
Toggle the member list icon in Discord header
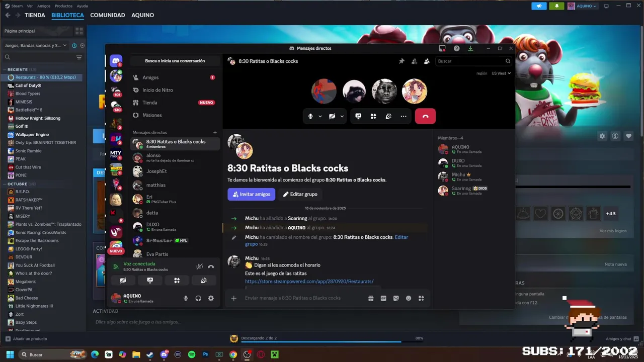[x=427, y=61]
